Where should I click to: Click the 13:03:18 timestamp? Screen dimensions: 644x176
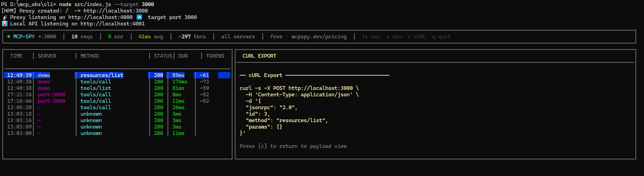pyautogui.click(x=19, y=114)
